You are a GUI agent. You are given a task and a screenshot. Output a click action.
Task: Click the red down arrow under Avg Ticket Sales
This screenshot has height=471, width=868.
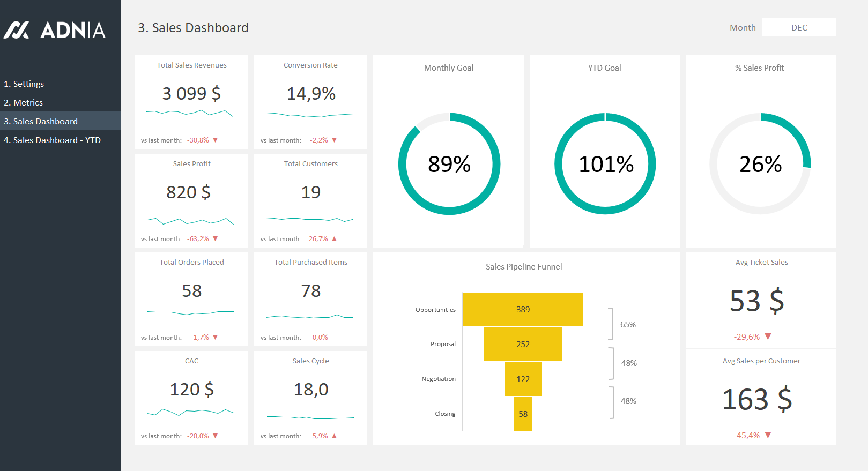coord(768,337)
